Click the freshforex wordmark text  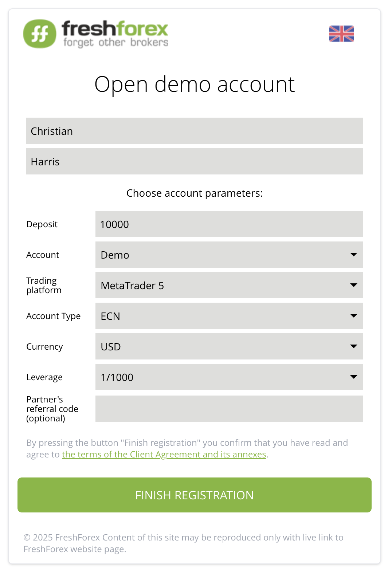pos(115,29)
